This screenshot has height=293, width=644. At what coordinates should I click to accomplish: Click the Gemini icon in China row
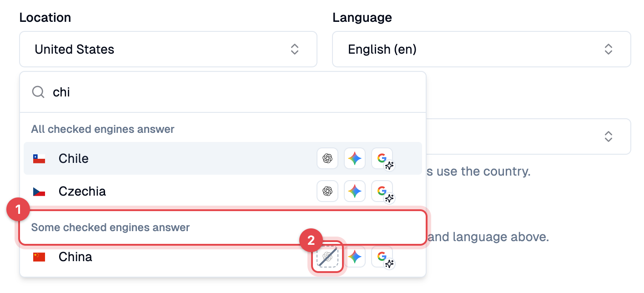pyautogui.click(x=355, y=257)
